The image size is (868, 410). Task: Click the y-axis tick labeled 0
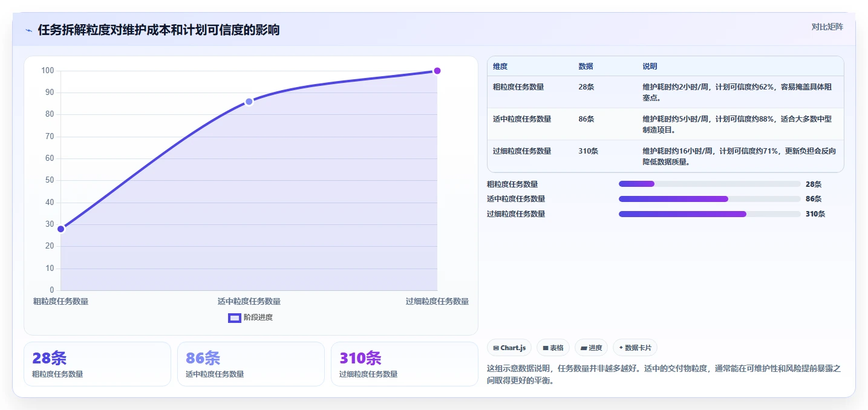(52, 290)
